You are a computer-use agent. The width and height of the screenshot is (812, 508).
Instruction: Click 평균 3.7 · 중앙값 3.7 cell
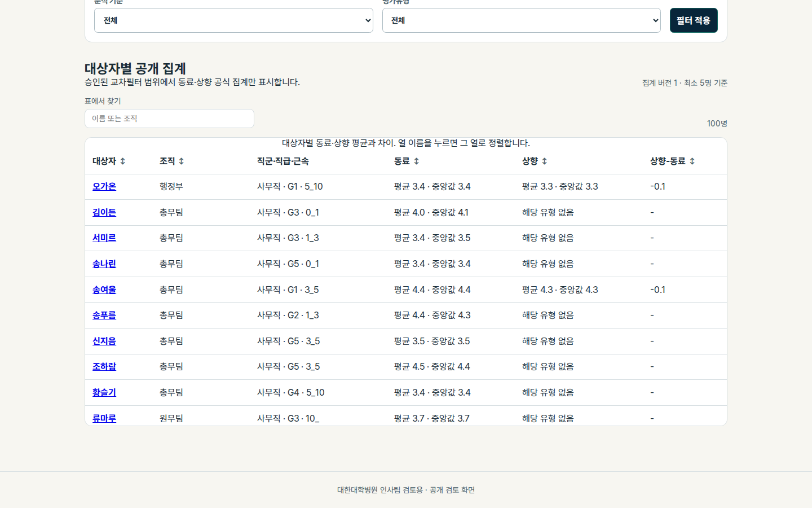tap(431, 418)
